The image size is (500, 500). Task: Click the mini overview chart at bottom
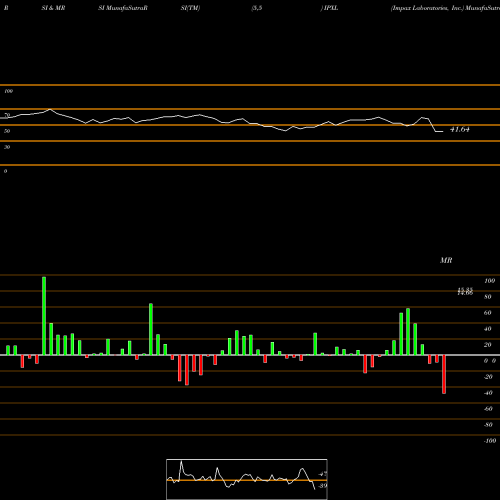[x=247, y=479]
